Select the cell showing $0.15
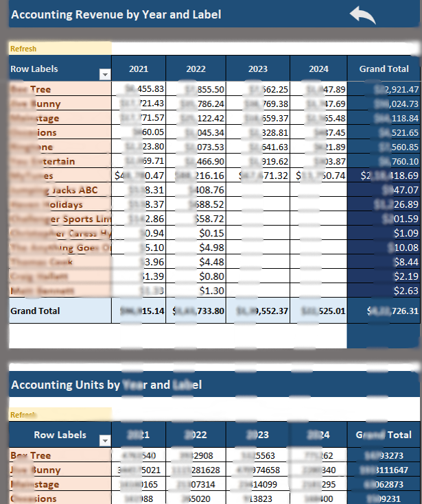This screenshot has width=422, height=504. click(x=196, y=233)
